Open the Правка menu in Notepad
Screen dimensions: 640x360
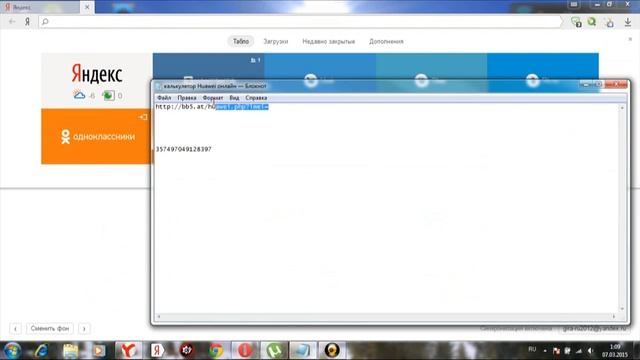point(187,98)
